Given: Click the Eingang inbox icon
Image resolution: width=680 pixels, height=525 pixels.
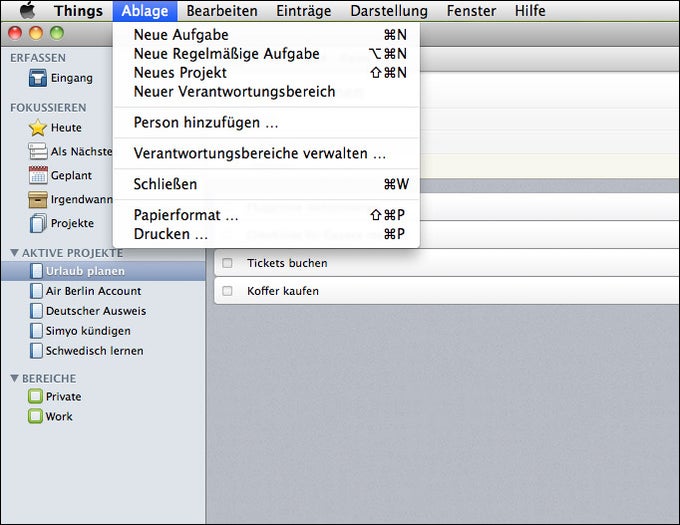Looking at the screenshot, I should 38,78.
